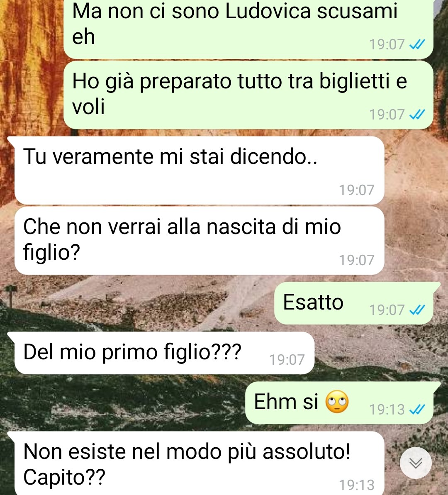Select the 'Non esiste nel modo più assoluto!' message

pos(200,463)
